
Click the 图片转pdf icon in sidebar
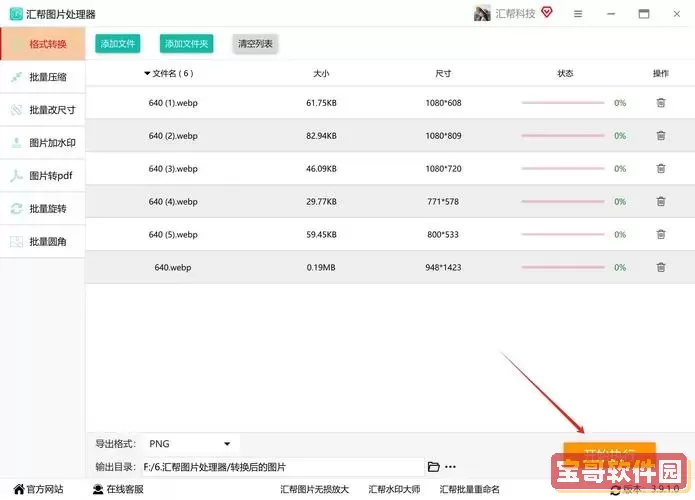[x=17, y=176]
